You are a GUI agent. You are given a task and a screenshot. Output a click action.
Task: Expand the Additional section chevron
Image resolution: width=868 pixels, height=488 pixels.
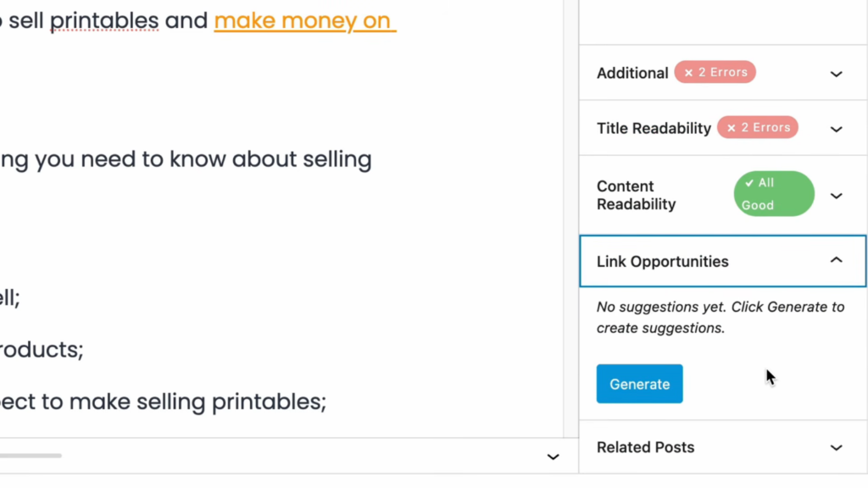coord(836,74)
